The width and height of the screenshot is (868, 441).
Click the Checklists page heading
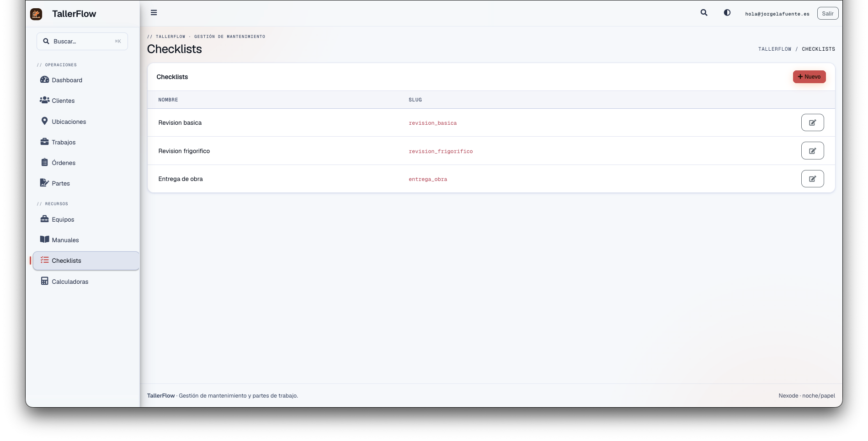click(x=175, y=49)
